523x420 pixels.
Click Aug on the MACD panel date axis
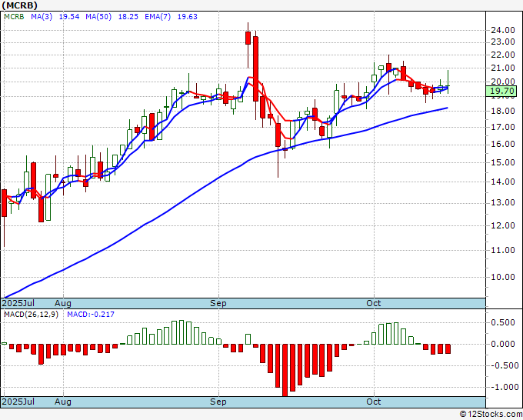pos(63,402)
